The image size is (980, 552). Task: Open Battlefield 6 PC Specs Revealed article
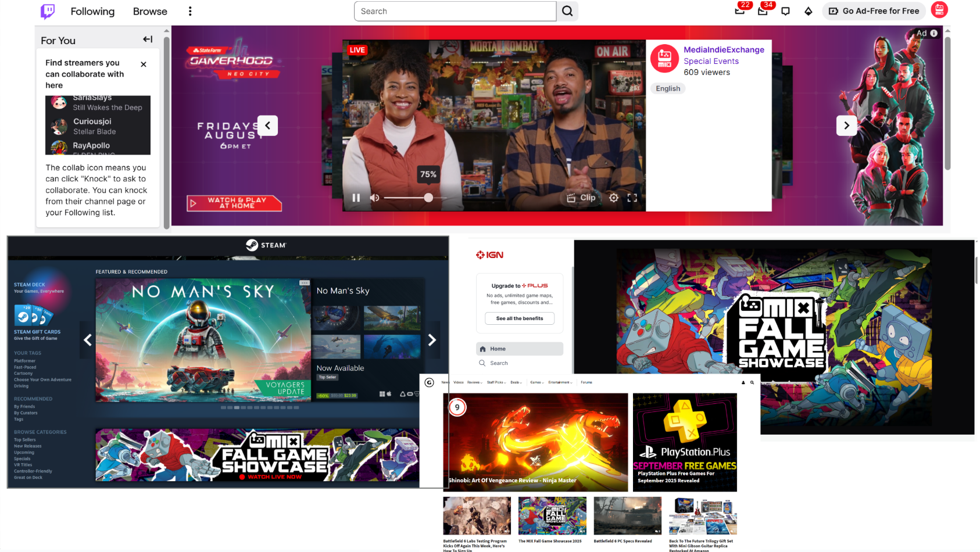(628, 519)
